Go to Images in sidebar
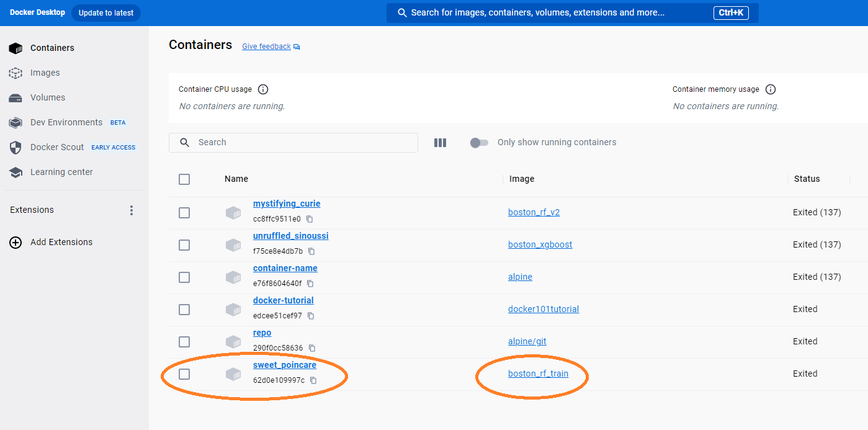Viewport: 868px width, 430px height. (x=45, y=73)
